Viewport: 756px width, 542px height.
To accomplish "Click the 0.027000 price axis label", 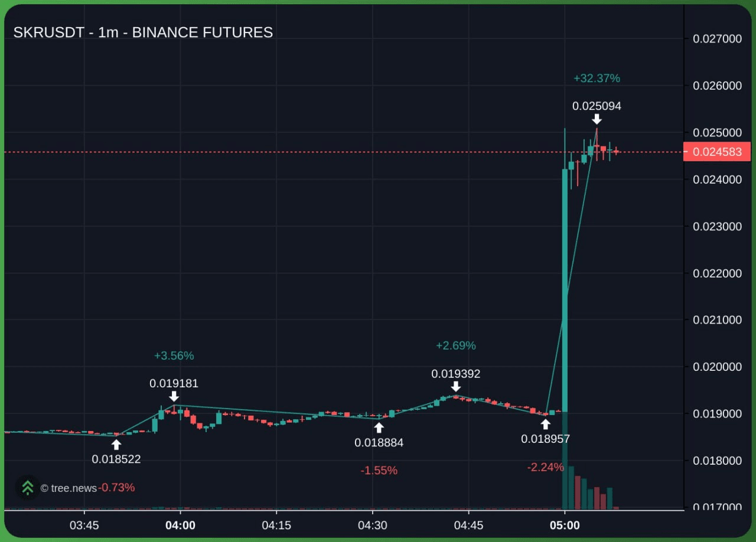I will (716, 39).
